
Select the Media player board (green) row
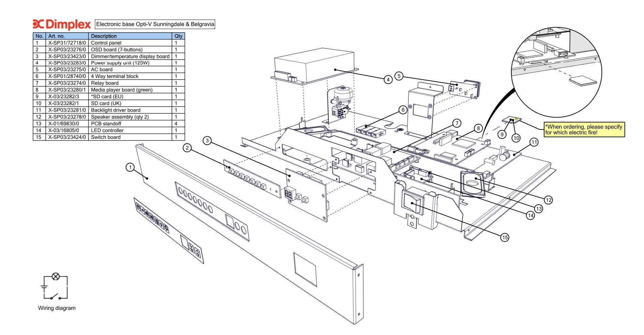click(108, 90)
